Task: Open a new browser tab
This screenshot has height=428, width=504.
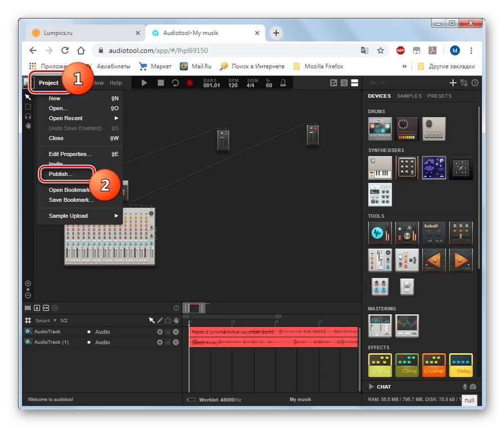Action: pyautogui.click(x=276, y=33)
